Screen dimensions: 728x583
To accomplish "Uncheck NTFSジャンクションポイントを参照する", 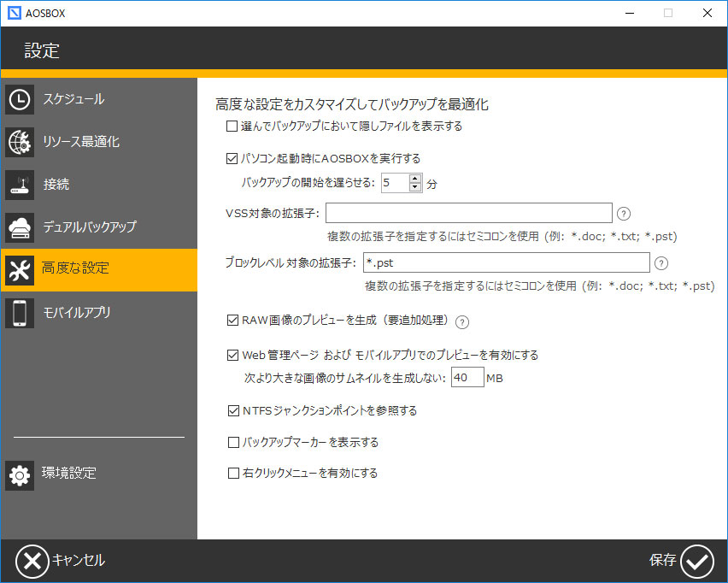I will coord(233,410).
